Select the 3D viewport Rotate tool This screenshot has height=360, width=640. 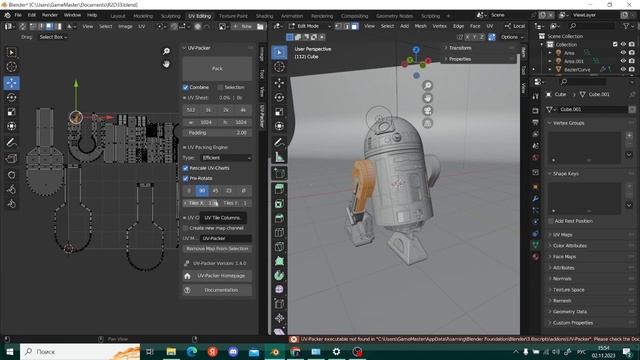[x=280, y=98]
